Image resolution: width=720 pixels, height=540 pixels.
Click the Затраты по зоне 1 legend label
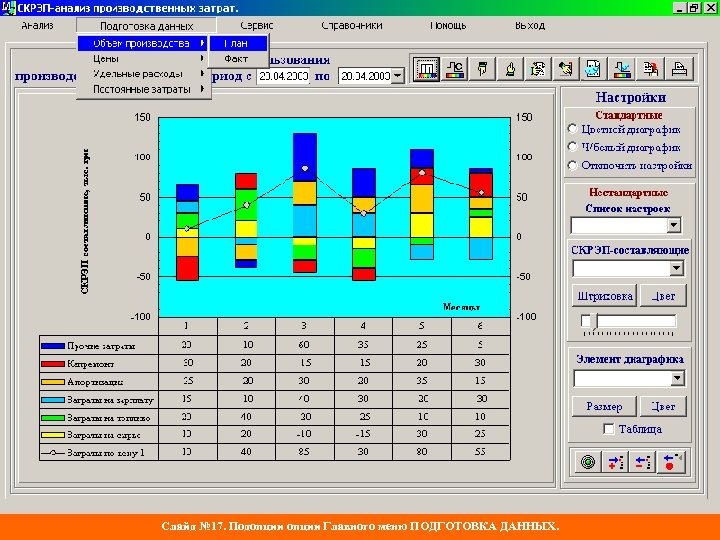[x=106, y=452]
